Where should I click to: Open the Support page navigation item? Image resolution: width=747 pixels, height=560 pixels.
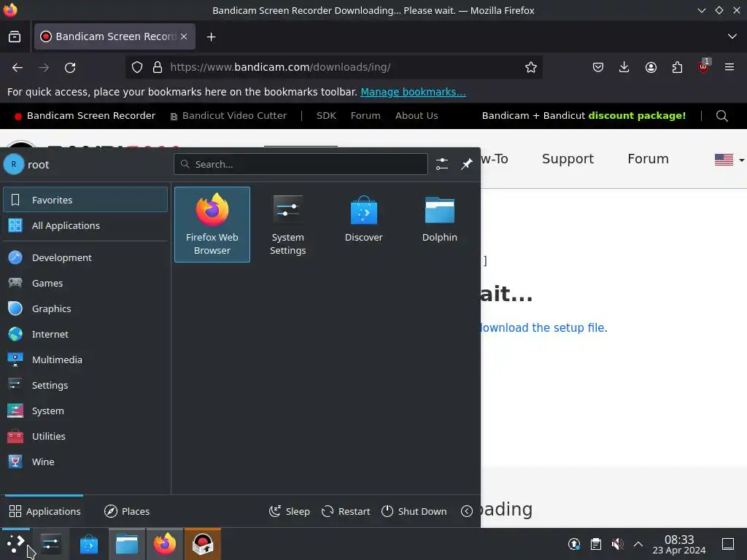pos(568,158)
